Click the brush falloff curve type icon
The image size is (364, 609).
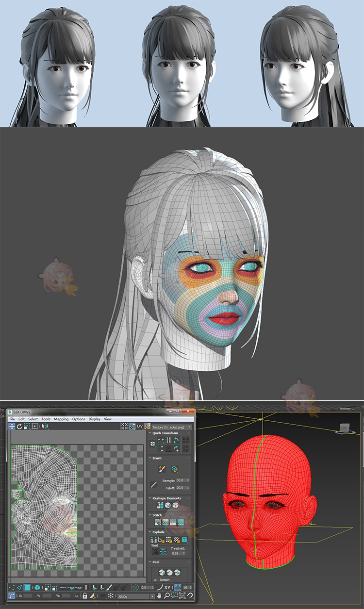(x=154, y=484)
